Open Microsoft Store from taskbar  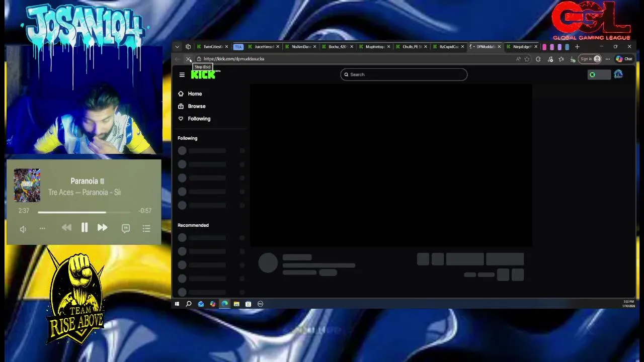249,304
